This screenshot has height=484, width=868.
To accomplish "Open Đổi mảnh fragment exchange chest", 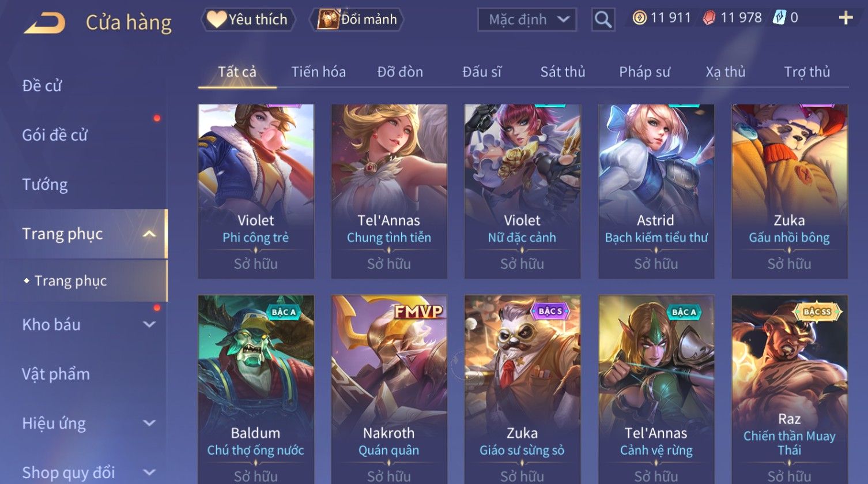I will (357, 20).
